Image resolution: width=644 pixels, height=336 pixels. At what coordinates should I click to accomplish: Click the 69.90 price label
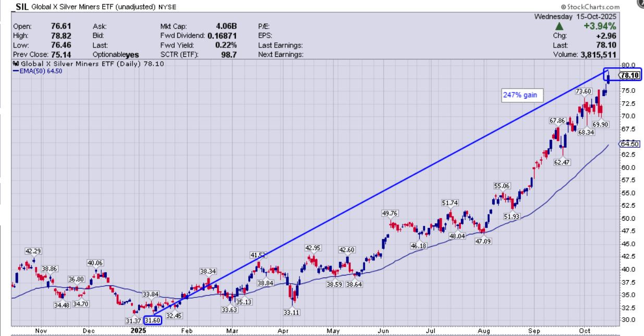(601, 124)
